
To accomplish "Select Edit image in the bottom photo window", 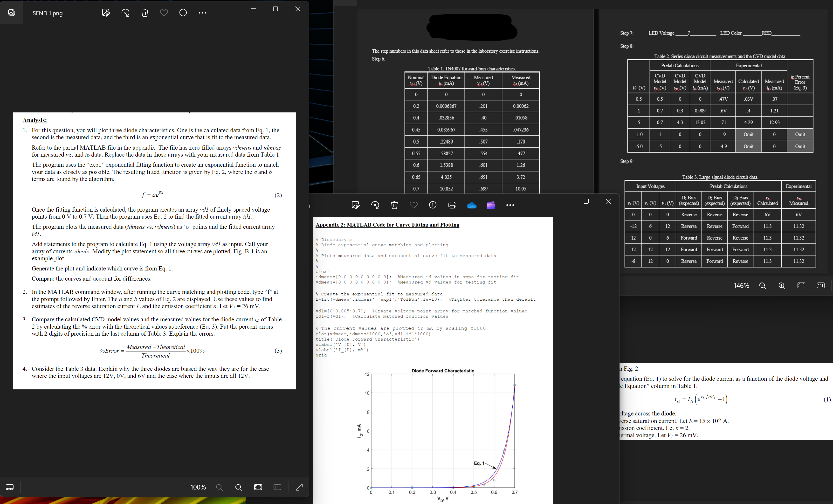I will pos(356,205).
